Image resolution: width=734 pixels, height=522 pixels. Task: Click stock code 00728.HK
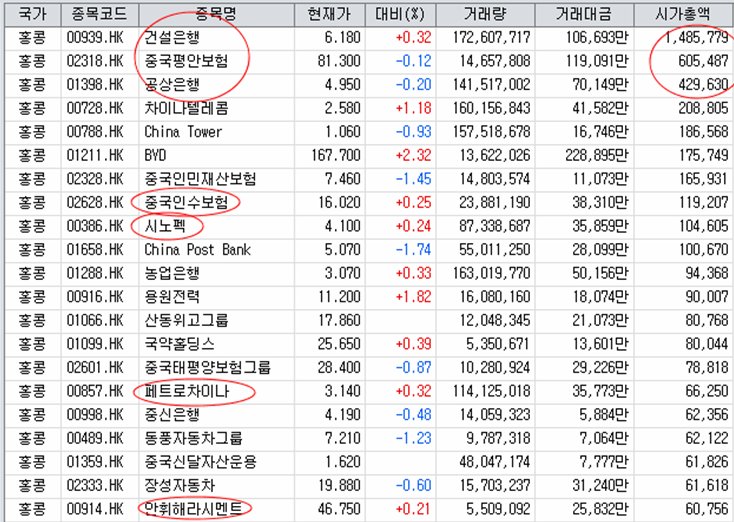click(95, 108)
